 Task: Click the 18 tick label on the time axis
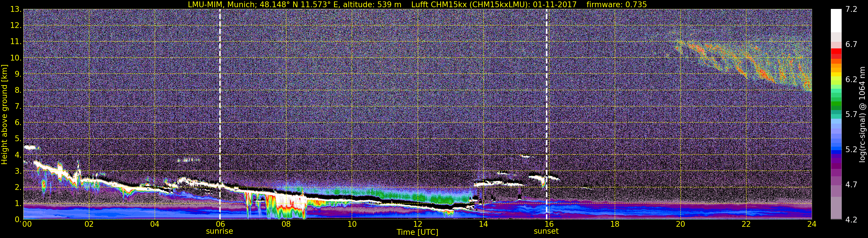(x=614, y=224)
